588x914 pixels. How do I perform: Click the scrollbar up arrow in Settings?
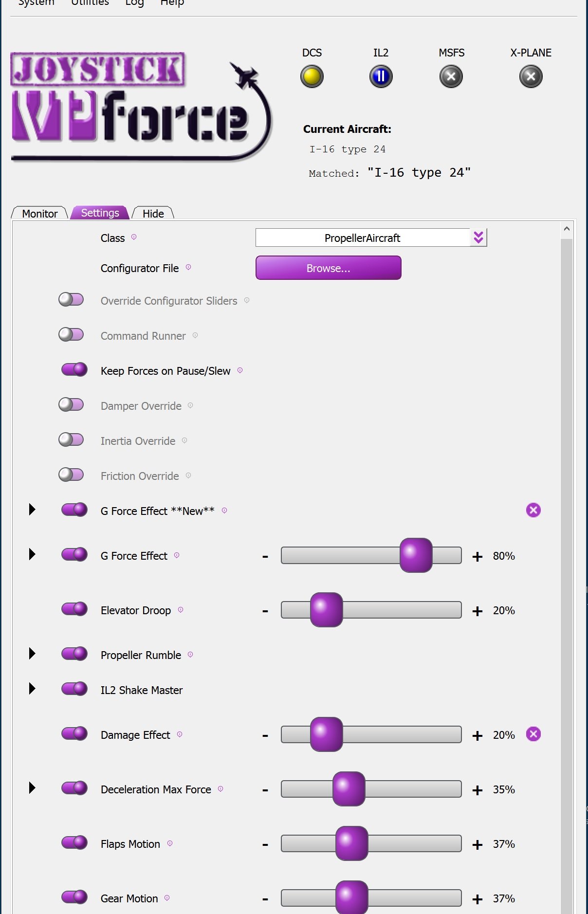coord(566,229)
